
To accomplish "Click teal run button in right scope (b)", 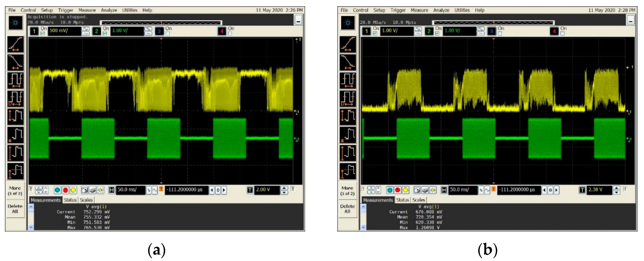I will click(390, 190).
